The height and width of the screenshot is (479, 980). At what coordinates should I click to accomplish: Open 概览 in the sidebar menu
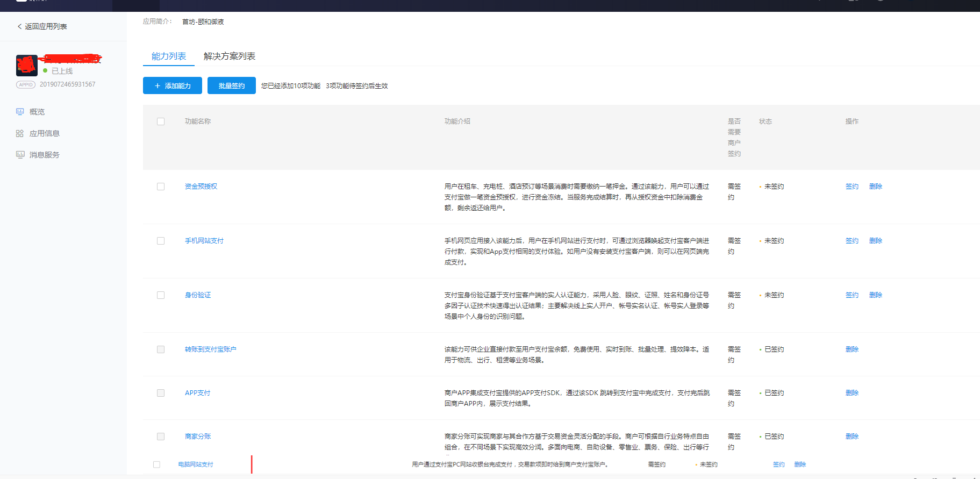tap(37, 112)
